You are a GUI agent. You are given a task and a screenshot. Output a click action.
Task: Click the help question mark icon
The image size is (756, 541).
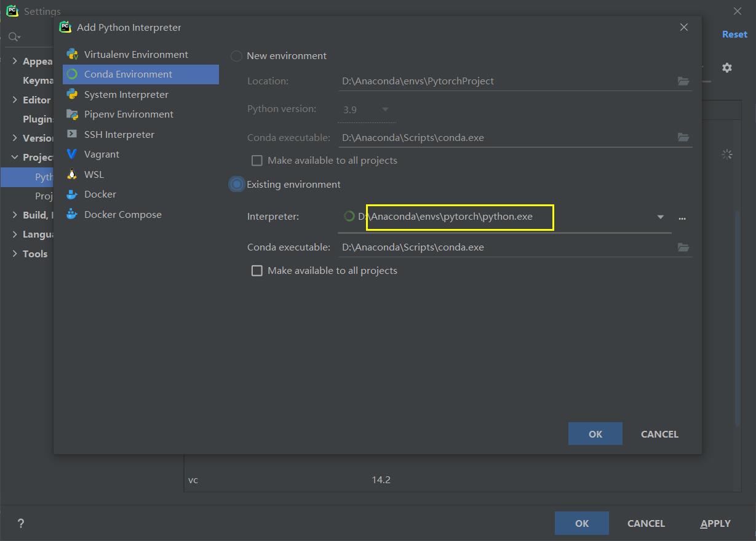click(x=21, y=524)
